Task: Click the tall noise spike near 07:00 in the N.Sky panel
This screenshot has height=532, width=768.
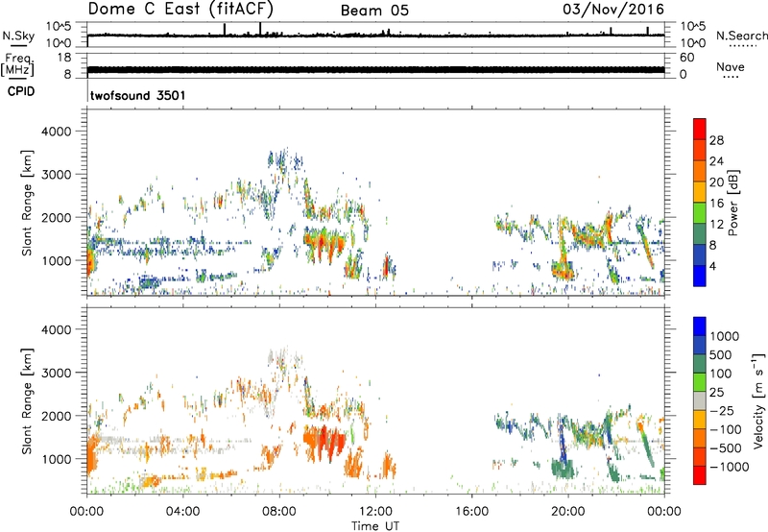Action: pyautogui.click(x=260, y=29)
